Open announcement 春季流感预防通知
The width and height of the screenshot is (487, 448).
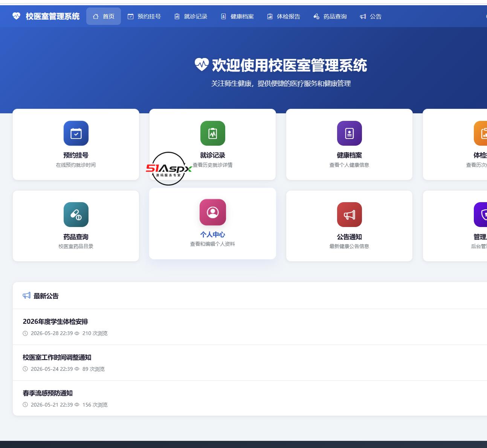click(48, 393)
